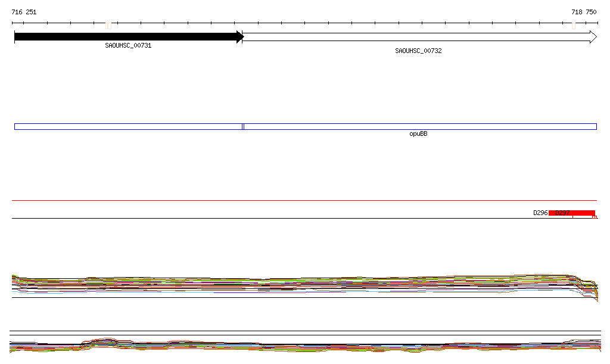Click the end coordinate 718 750
Viewport: 610px width, 364px height.
pyautogui.click(x=583, y=12)
